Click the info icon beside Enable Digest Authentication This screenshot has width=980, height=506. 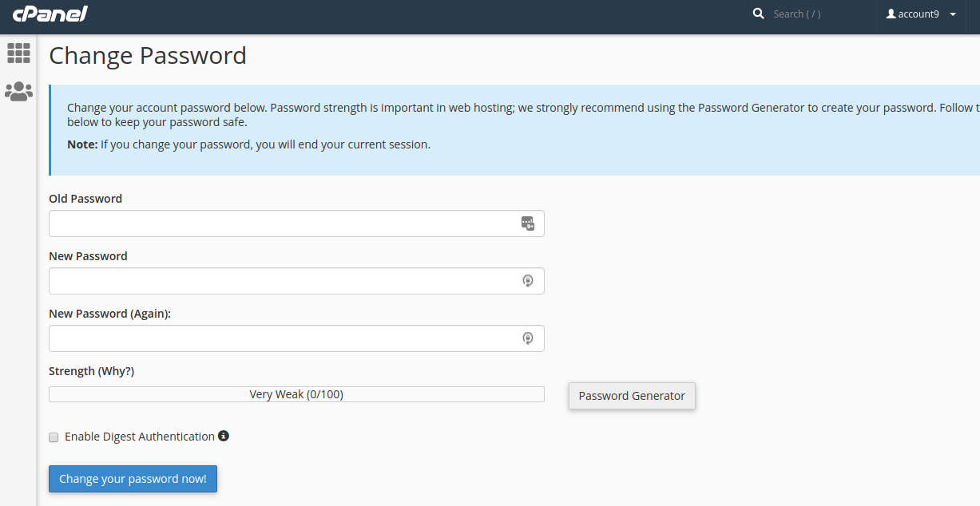pos(223,436)
